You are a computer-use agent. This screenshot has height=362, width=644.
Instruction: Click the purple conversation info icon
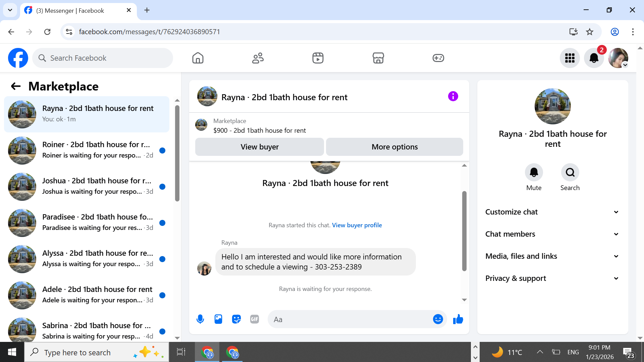pyautogui.click(x=453, y=97)
